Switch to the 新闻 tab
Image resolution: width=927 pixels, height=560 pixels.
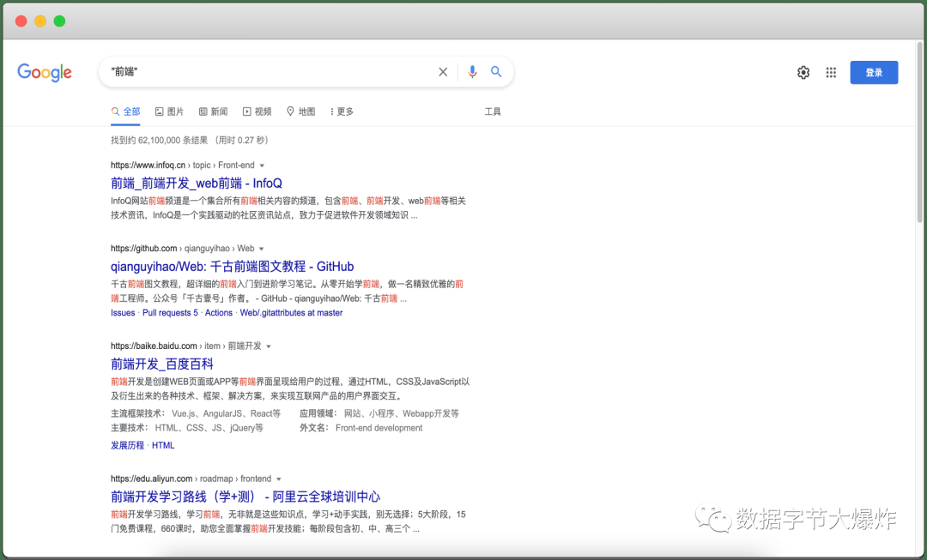pyautogui.click(x=213, y=111)
